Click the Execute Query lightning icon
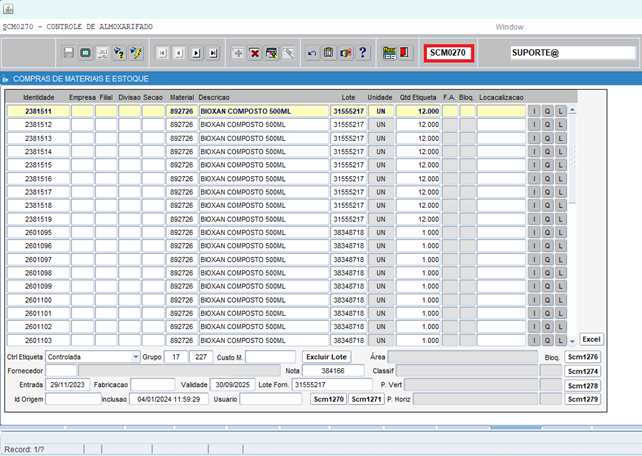Viewport: 642px width, 456px height. pos(136,53)
